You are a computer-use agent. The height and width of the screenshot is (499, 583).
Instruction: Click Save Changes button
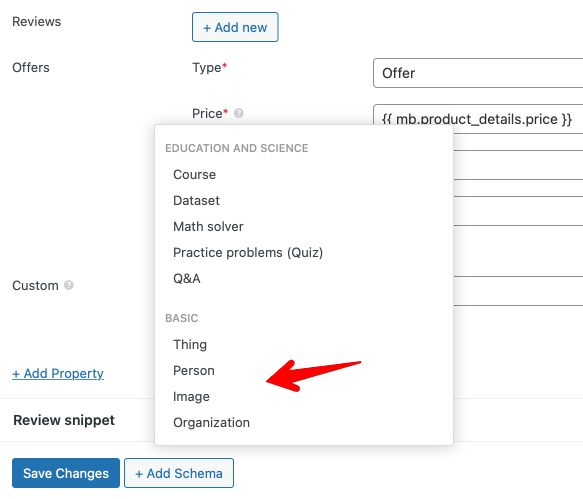[66, 473]
